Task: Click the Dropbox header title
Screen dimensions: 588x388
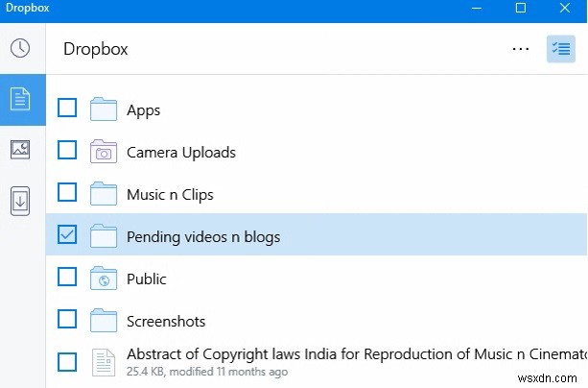Action: coord(95,49)
